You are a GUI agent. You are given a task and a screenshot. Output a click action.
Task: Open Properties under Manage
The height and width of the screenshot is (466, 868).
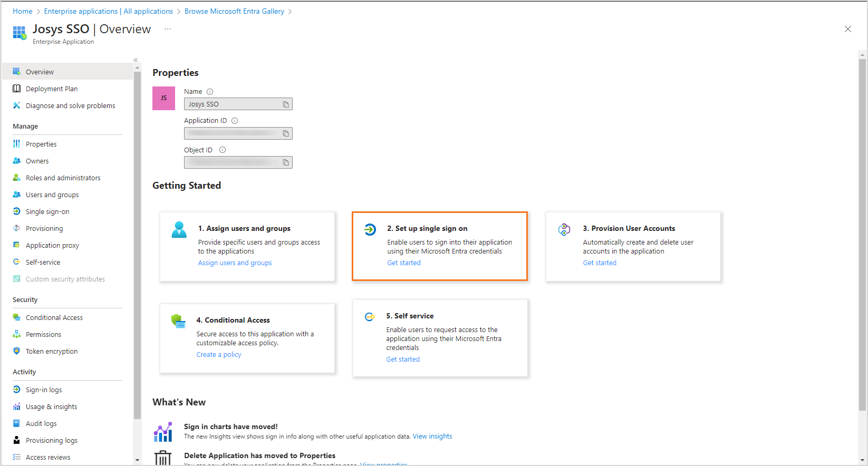pos(67,144)
